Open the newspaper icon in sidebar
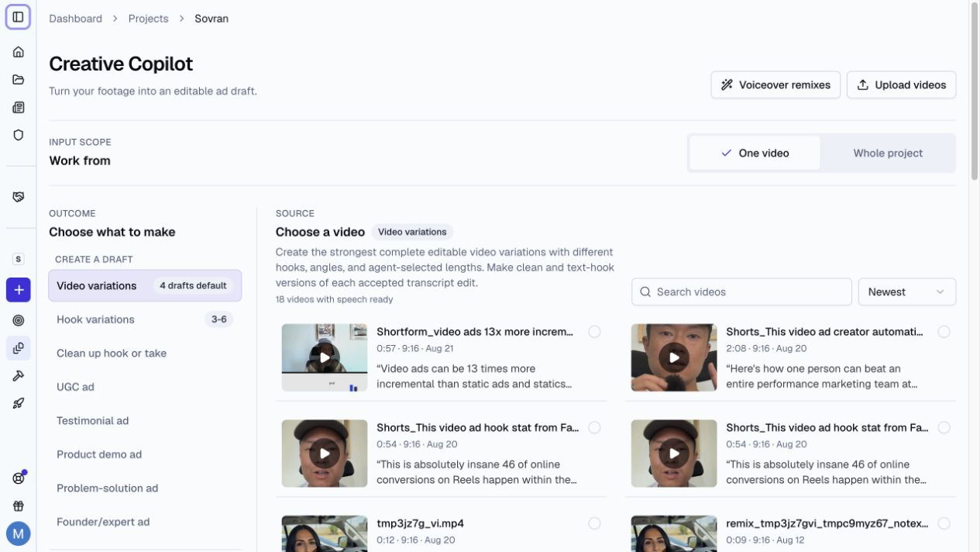The image size is (980, 552). point(18,108)
